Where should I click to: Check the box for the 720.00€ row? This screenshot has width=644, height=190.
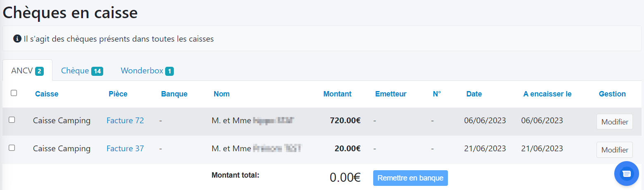(x=12, y=120)
